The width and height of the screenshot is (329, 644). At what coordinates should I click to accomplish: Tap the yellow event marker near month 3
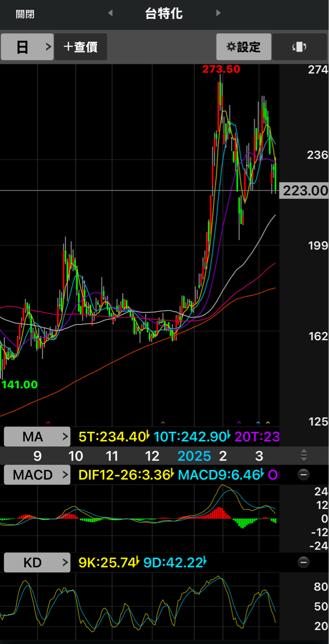pos(268,422)
